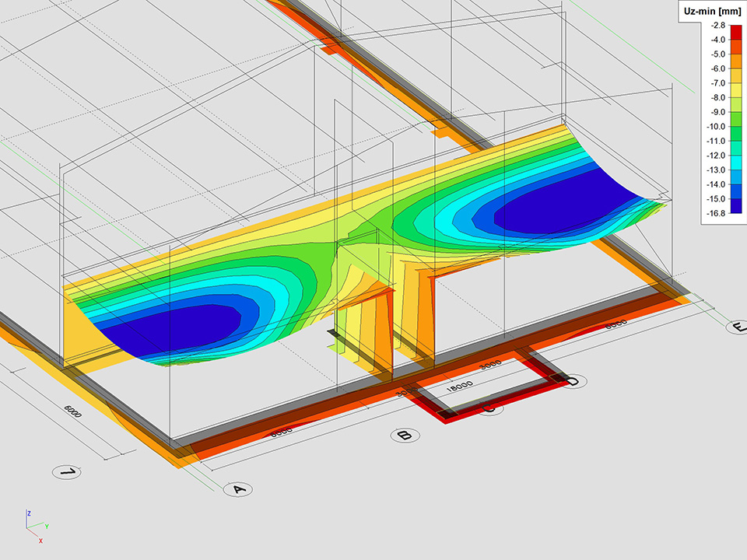Select grid axis bubble B
This screenshot has width=747, height=560.
tap(404, 436)
